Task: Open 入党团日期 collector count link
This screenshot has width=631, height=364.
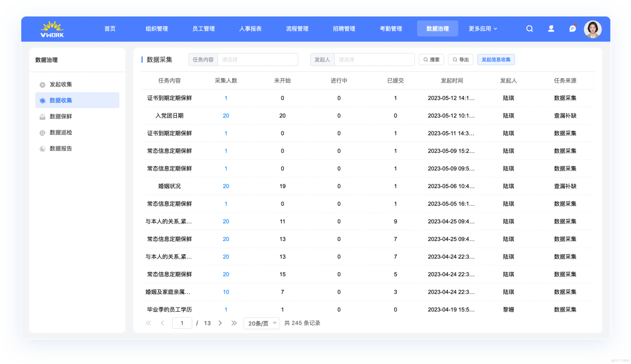Action: [x=225, y=116]
